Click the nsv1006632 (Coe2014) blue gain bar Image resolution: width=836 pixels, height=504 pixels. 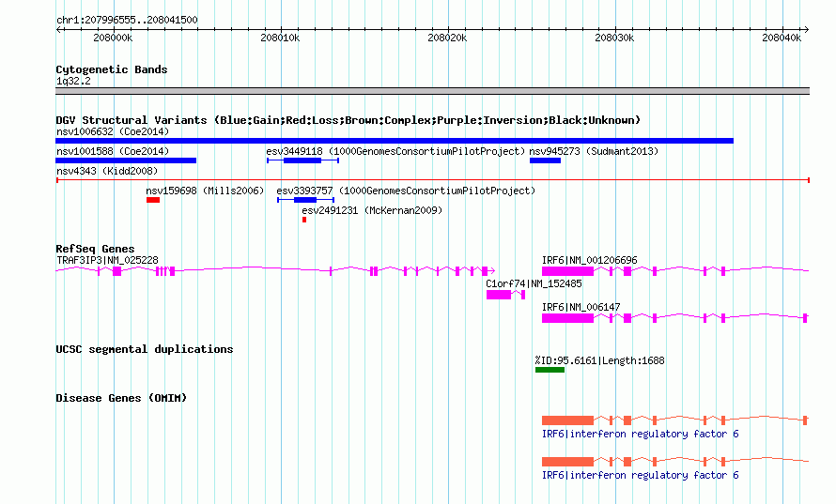pyautogui.click(x=395, y=141)
